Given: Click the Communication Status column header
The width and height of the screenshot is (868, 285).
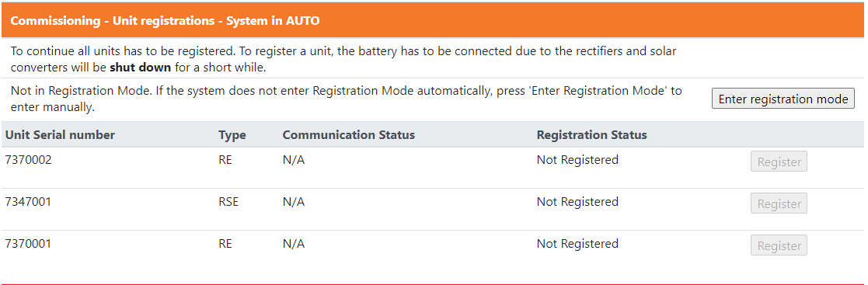Looking at the screenshot, I should tap(348, 134).
